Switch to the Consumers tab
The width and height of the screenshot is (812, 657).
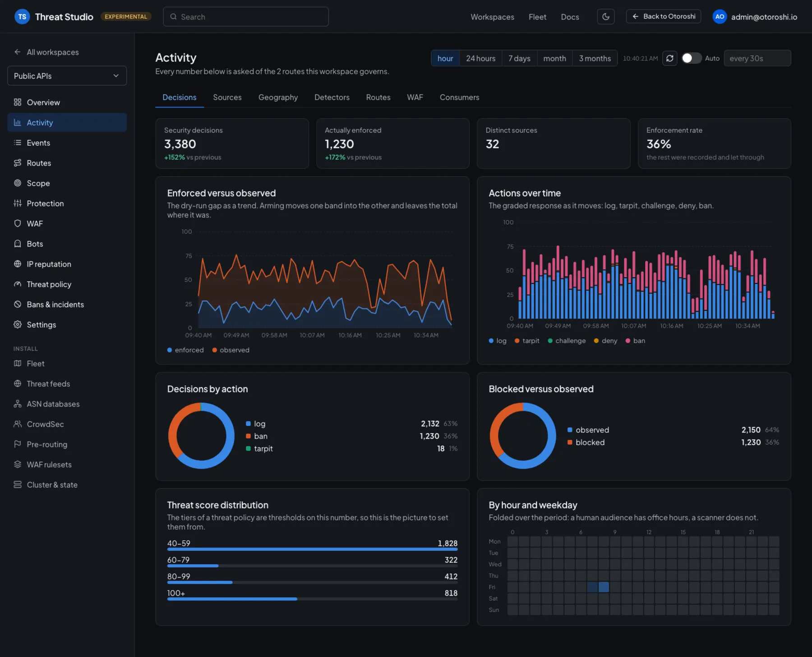pos(460,97)
